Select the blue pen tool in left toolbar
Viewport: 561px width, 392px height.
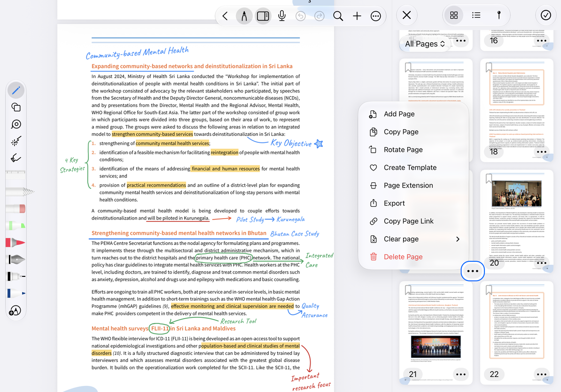tap(16, 90)
